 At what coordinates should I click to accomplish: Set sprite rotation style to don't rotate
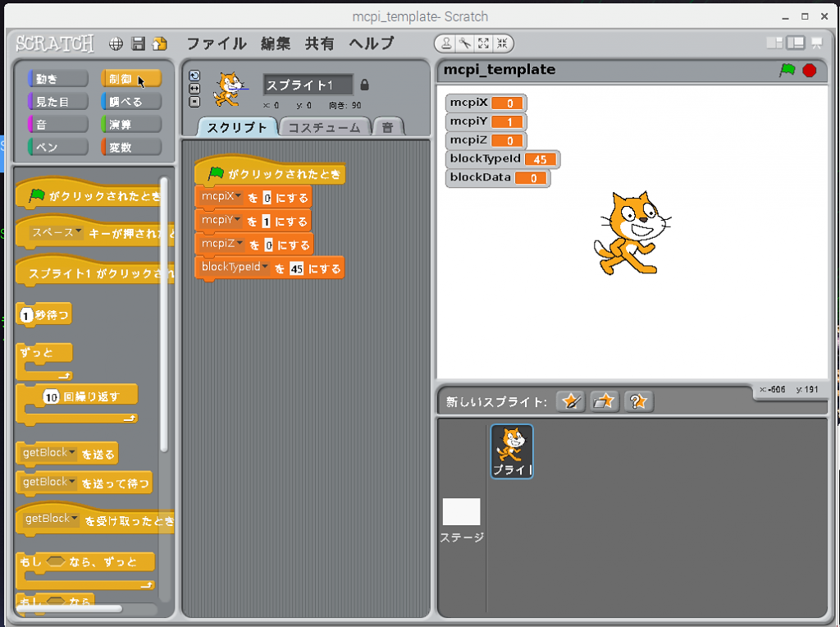(194, 101)
